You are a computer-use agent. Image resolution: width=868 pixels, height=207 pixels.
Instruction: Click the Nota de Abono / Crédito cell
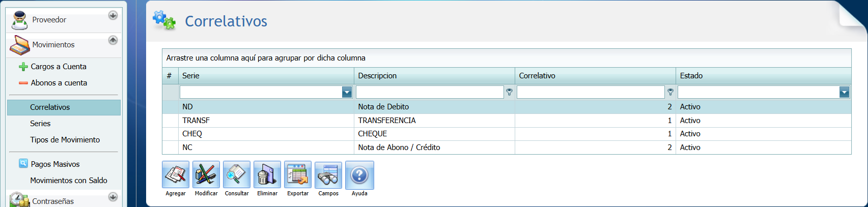point(434,147)
